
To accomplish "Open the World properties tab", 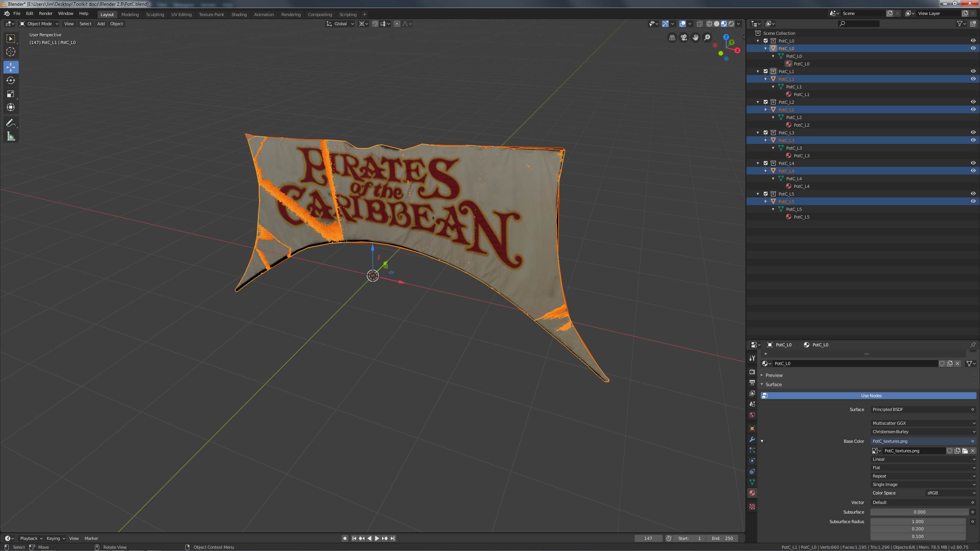I will [752, 415].
